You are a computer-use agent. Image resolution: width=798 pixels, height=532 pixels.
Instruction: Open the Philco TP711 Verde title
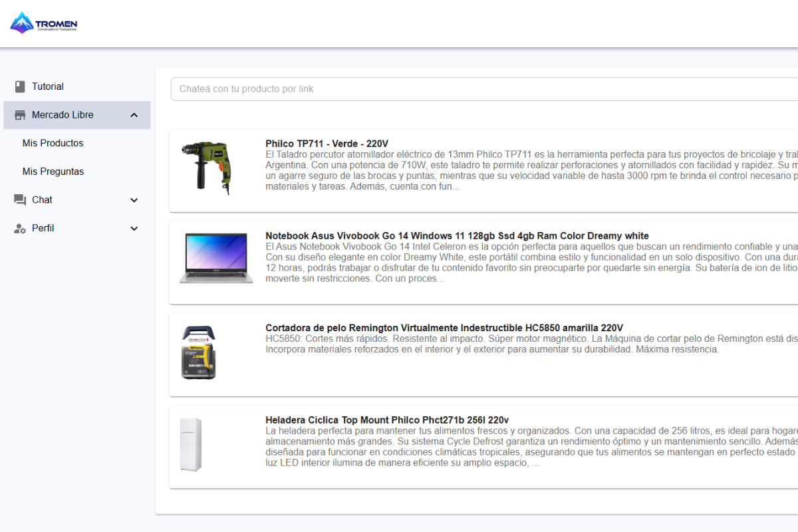point(327,144)
